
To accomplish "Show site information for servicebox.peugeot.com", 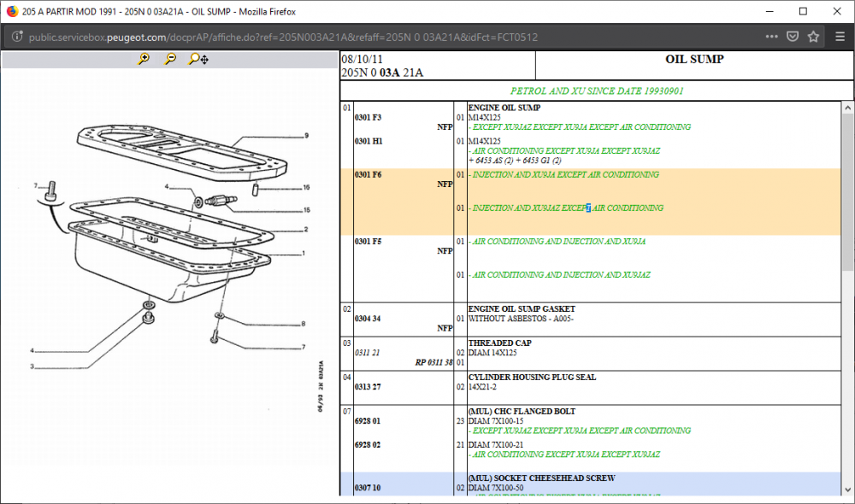I will coord(17,37).
